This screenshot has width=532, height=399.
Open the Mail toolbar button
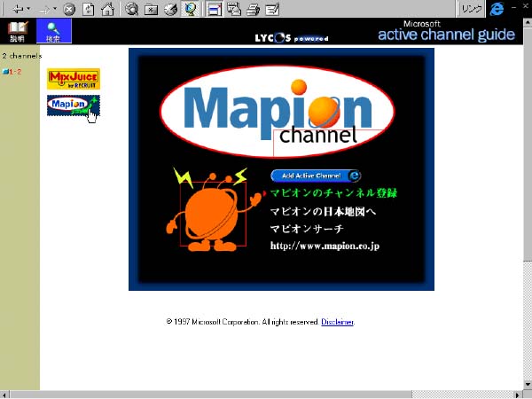click(x=234, y=9)
